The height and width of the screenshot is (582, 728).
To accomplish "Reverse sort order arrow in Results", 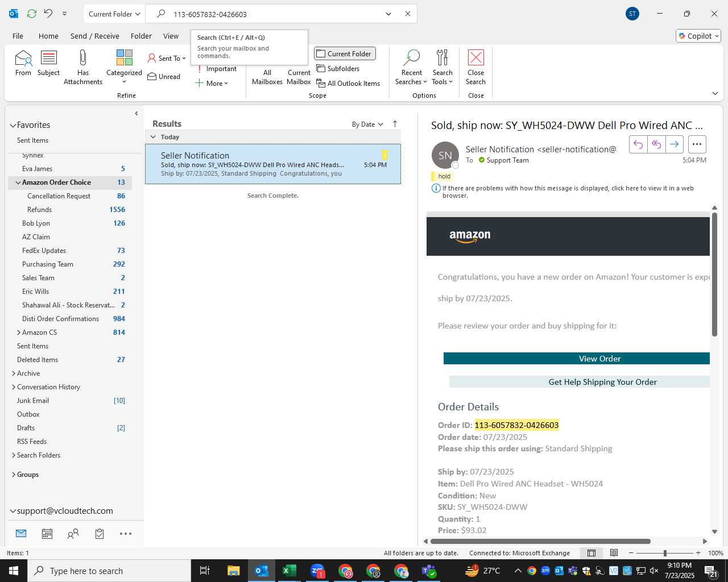I will [x=395, y=124].
